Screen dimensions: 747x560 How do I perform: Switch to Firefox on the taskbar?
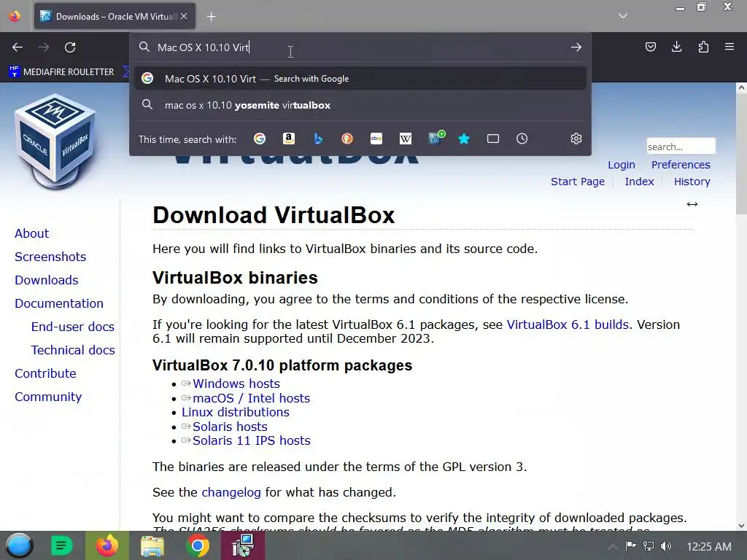pos(107,545)
